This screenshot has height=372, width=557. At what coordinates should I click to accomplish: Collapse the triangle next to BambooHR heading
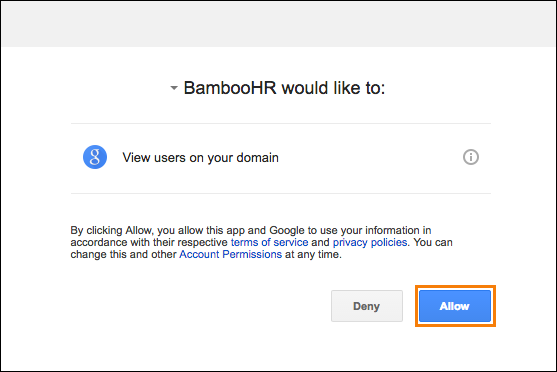[174, 88]
